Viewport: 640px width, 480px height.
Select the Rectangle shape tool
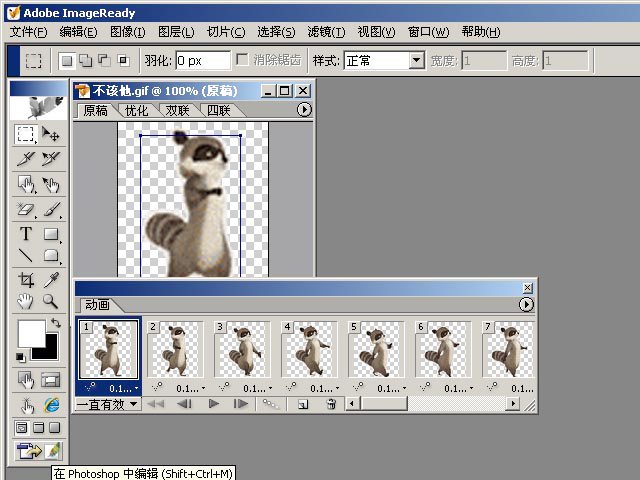pos(51,234)
